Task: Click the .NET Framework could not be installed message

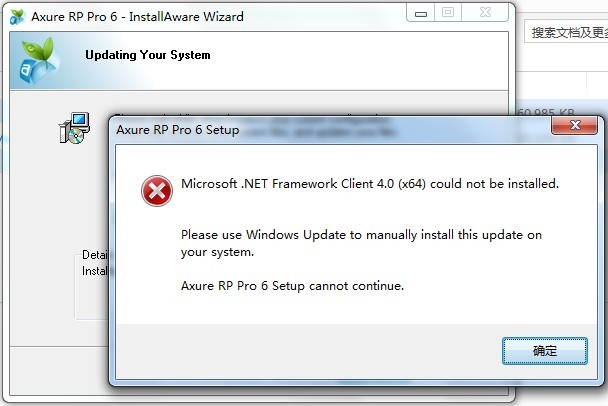Action: click(370, 183)
